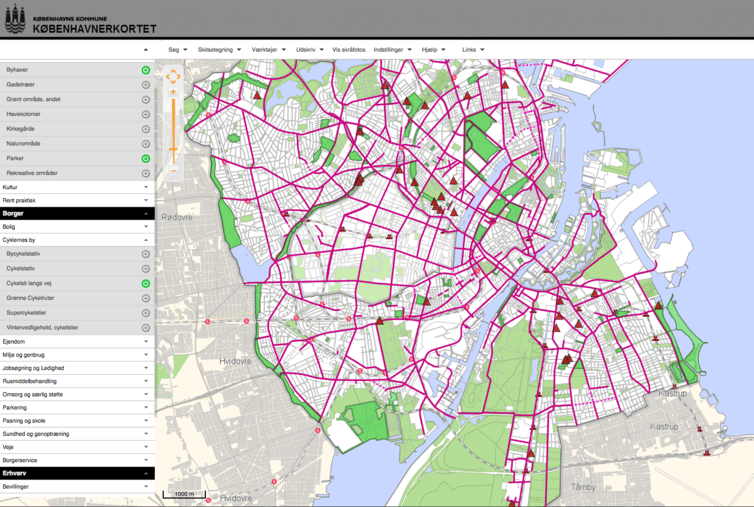Zoom out with the minus button
Screen dimensions: 754x507
173,169
